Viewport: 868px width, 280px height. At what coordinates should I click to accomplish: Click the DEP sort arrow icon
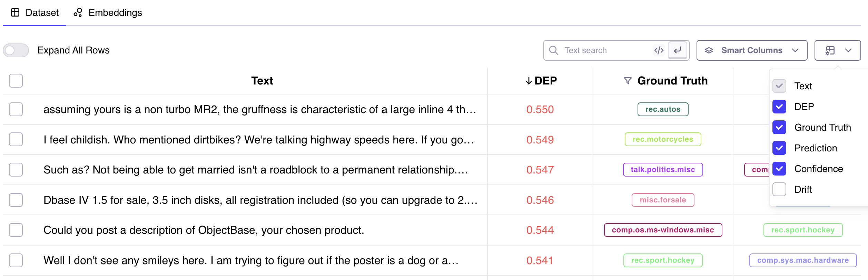coord(529,81)
